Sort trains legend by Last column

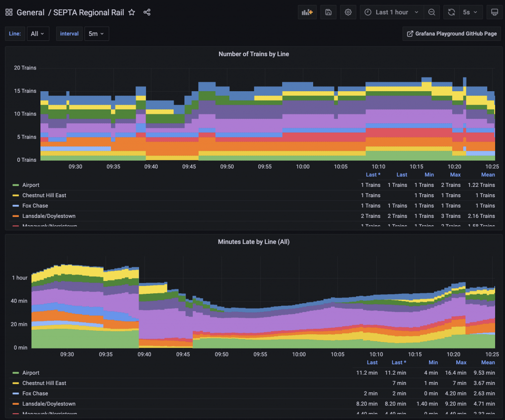(x=401, y=175)
